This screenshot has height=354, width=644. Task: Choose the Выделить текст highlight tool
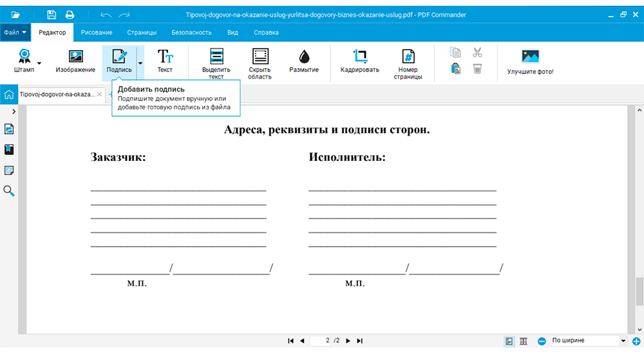pos(216,64)
